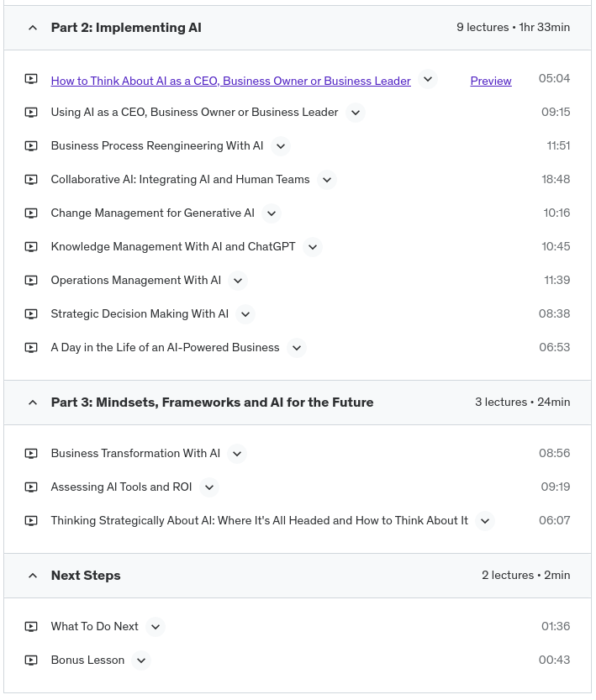Expand Using AI as a CEO lecture description

click(356, 113)
